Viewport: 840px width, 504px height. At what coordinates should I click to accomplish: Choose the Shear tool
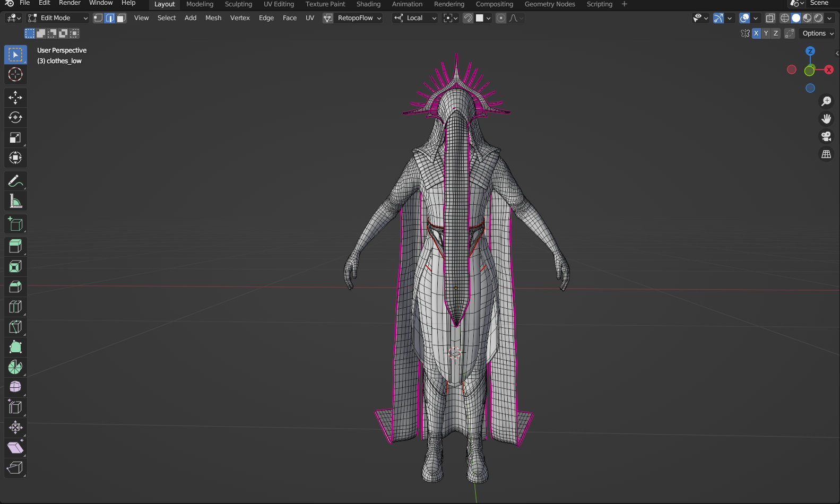coord(15,448)
